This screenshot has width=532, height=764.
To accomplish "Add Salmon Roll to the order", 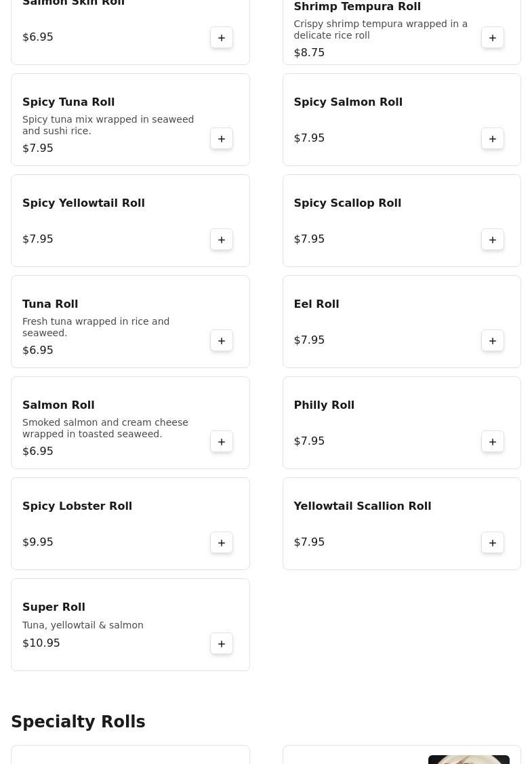I will click(222, 441).
